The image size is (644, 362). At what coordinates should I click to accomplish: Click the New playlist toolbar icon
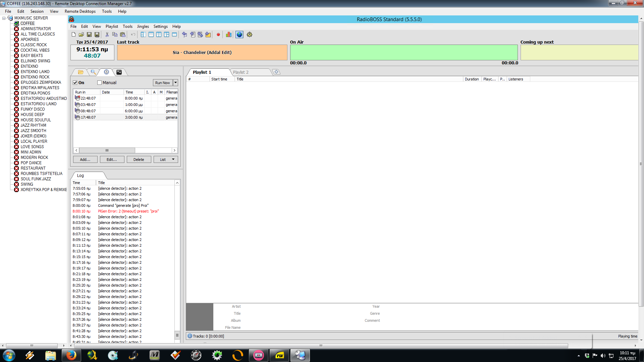(74, 35)
